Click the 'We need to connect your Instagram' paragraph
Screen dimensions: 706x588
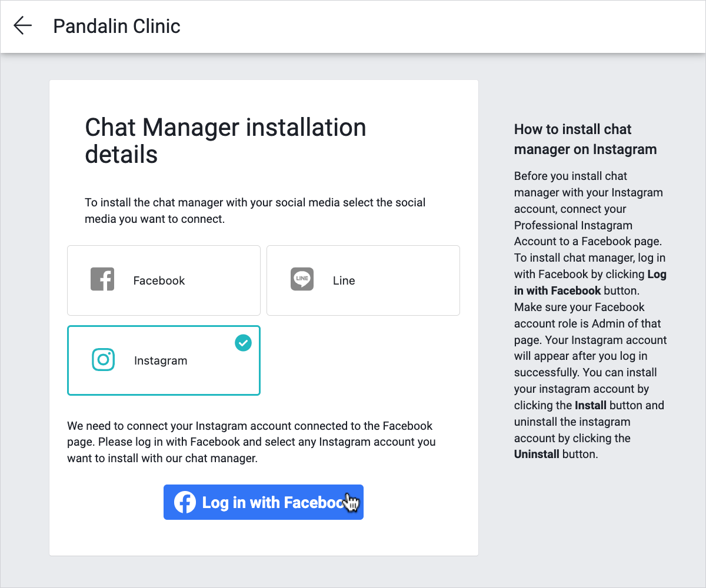tap(251, 442)
